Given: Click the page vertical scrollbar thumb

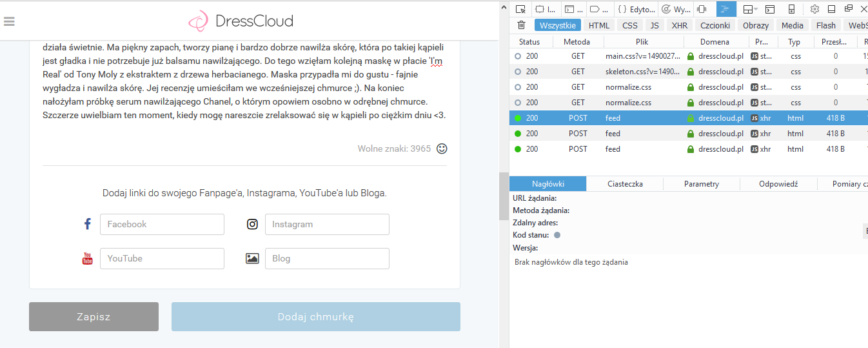Looking at the screenshot, I should (504, 196).
